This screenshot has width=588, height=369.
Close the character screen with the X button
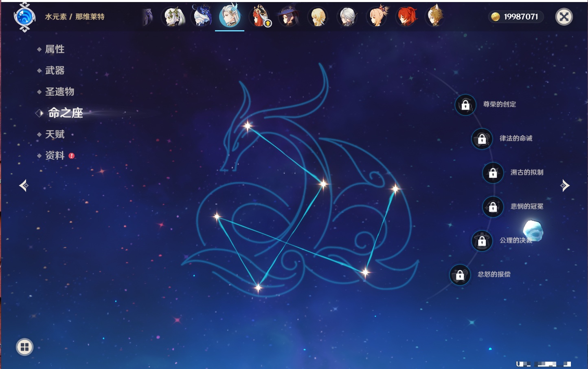tap(564, 17)
